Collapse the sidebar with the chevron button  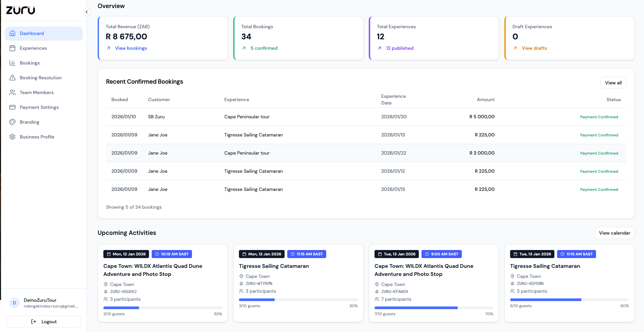[87, 12]
